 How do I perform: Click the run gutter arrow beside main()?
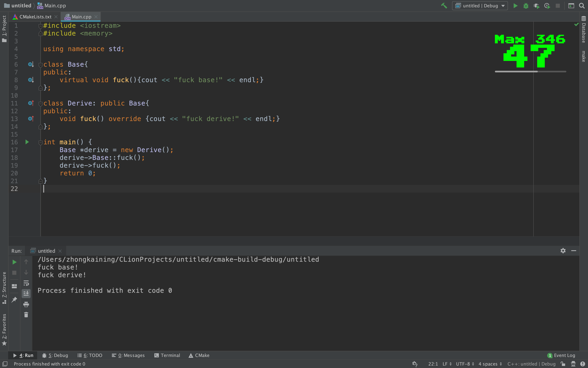pyautogui.click(x=27, y=142)
